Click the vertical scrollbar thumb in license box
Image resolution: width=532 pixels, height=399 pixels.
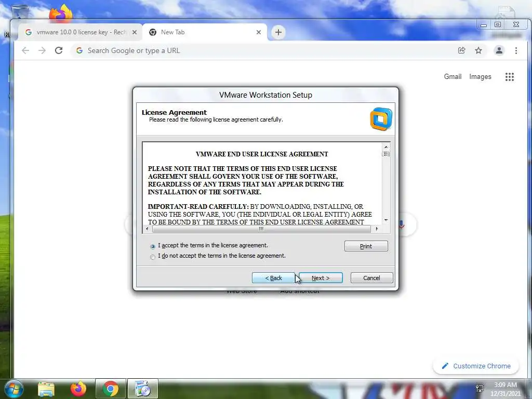pos(386,154)
